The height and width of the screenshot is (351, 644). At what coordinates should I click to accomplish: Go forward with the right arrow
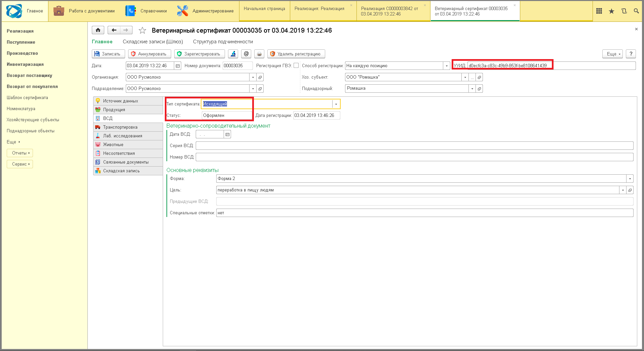point(126,30)
